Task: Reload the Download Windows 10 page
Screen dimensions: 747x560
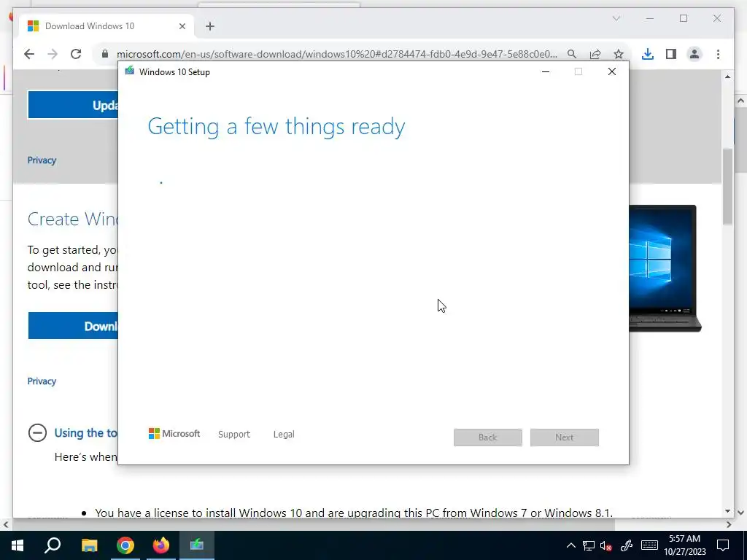Action: pyautogui.click(x=76, y=54)
